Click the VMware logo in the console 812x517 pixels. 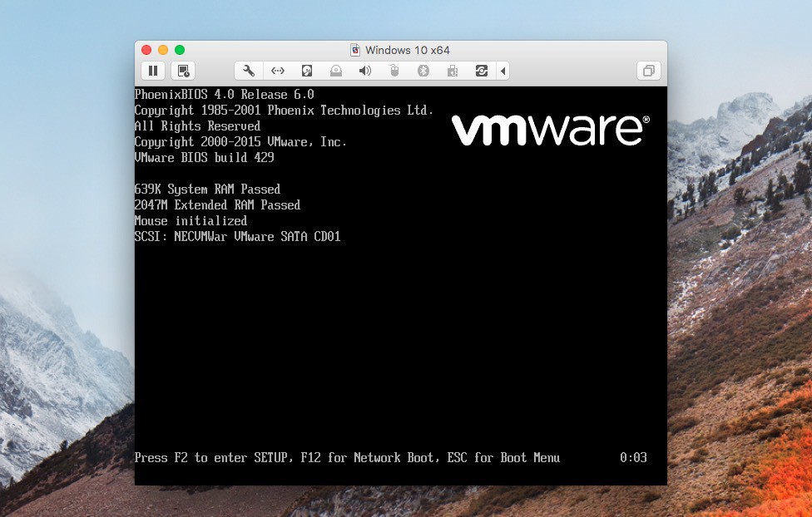click(x=550, y=130)
